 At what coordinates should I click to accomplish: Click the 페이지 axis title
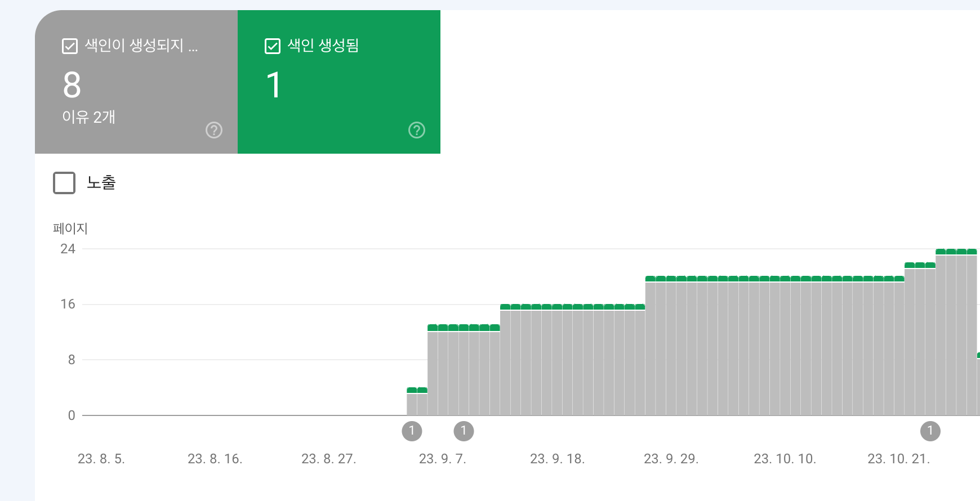pyautogui.click(x=70, y=229)
